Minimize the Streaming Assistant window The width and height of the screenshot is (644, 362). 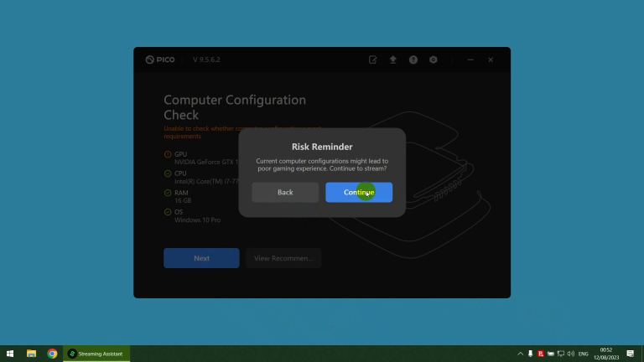pos(470,60)
